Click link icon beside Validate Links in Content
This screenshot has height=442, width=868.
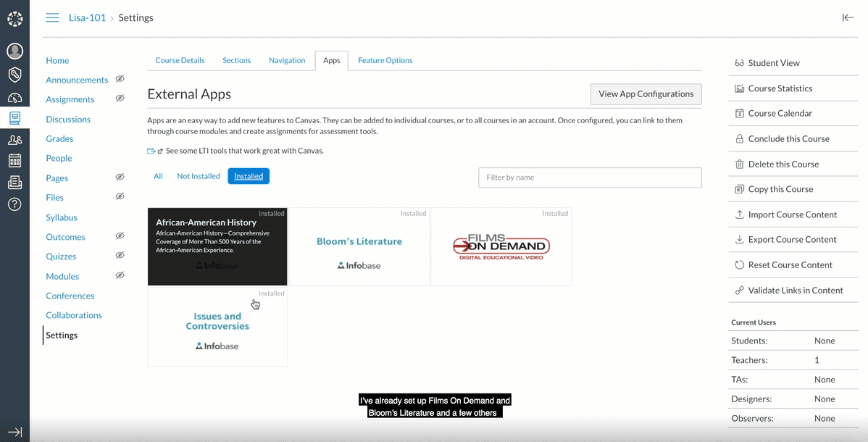(739, 291)
